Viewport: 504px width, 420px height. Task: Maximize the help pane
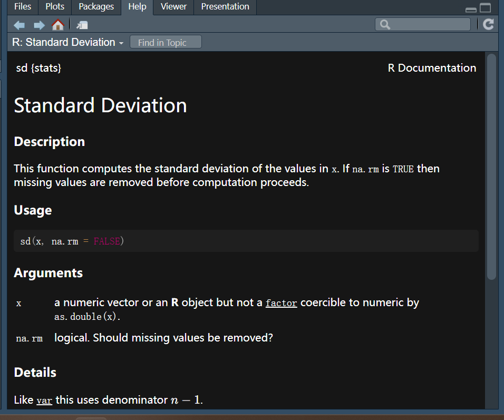click(x=486, y=7)
